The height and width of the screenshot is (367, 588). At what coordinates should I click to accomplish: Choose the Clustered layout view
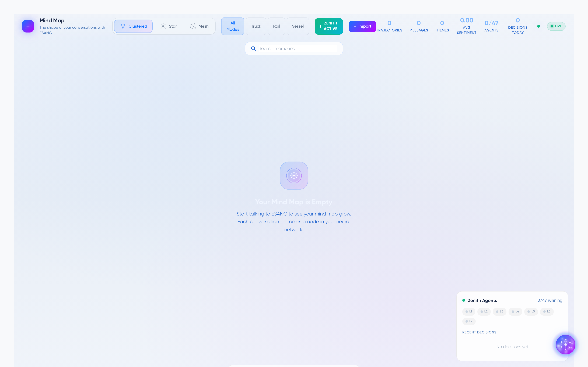coord(133,26)
